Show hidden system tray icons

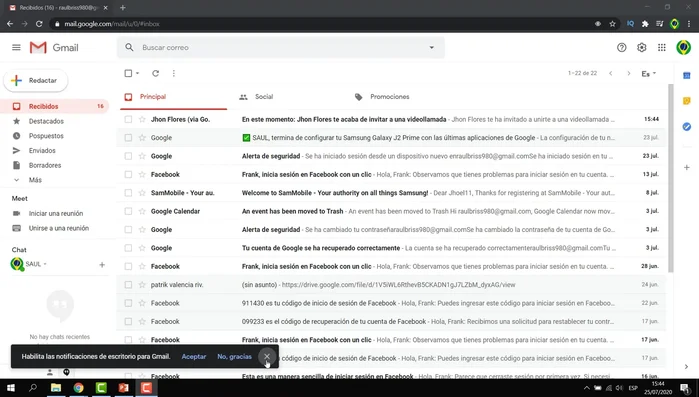(587, 388)
